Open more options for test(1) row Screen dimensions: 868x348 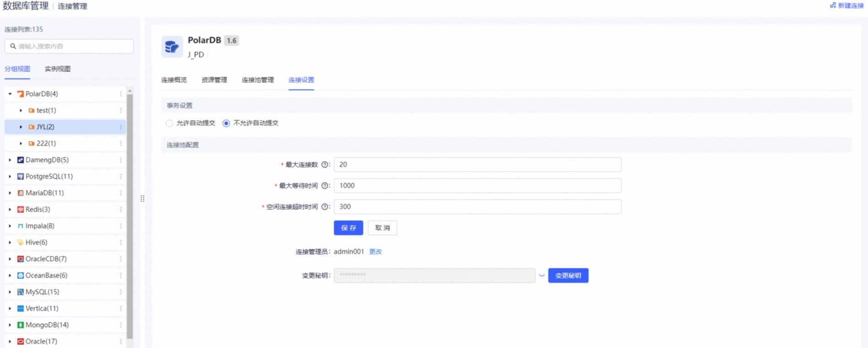coord(121,110)
